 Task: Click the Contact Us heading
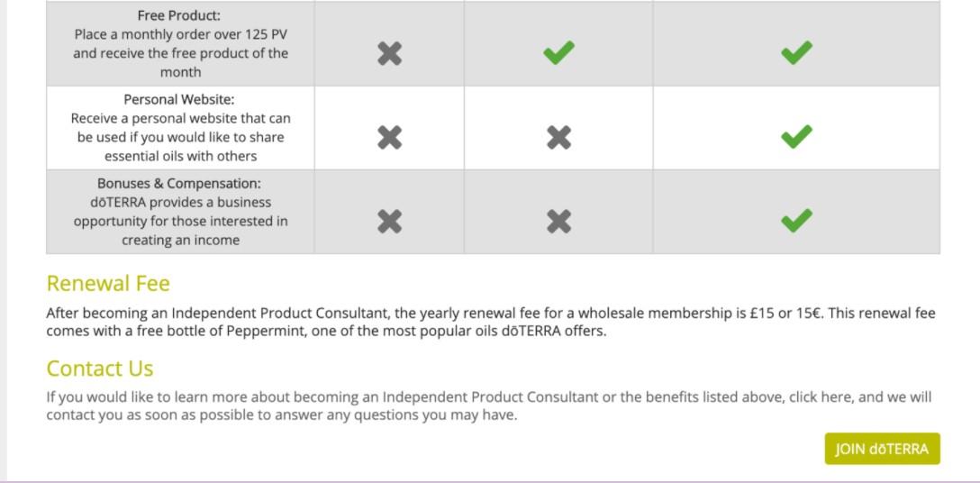(100, 369)
